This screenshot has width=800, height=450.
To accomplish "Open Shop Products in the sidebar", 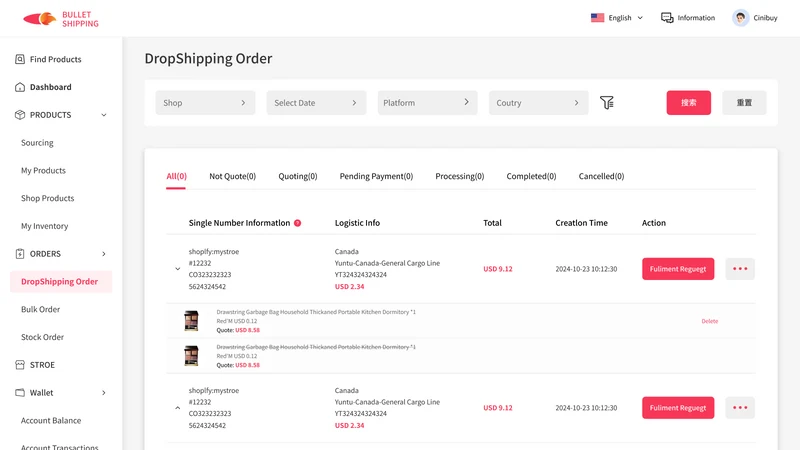I will tap(47, 198).
